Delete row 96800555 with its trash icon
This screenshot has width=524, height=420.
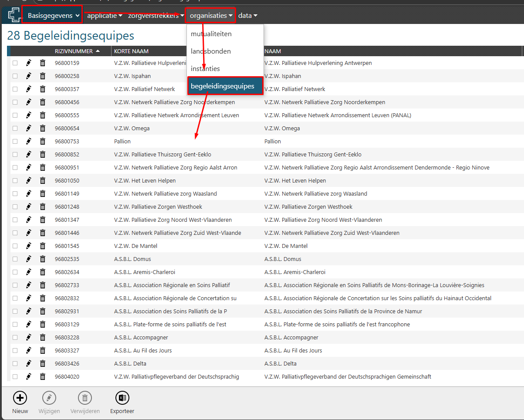pos(43,115)
